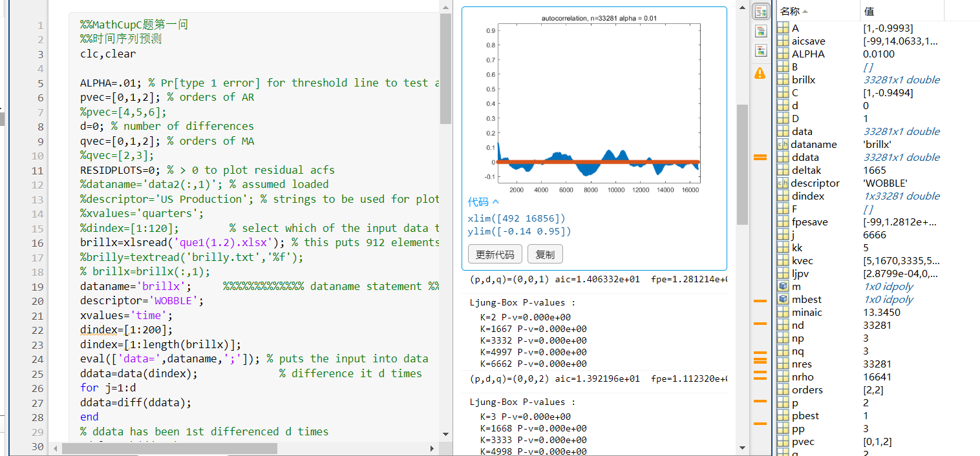Select the descriptor variable row

pyautogui.click(x=816, y=183)
